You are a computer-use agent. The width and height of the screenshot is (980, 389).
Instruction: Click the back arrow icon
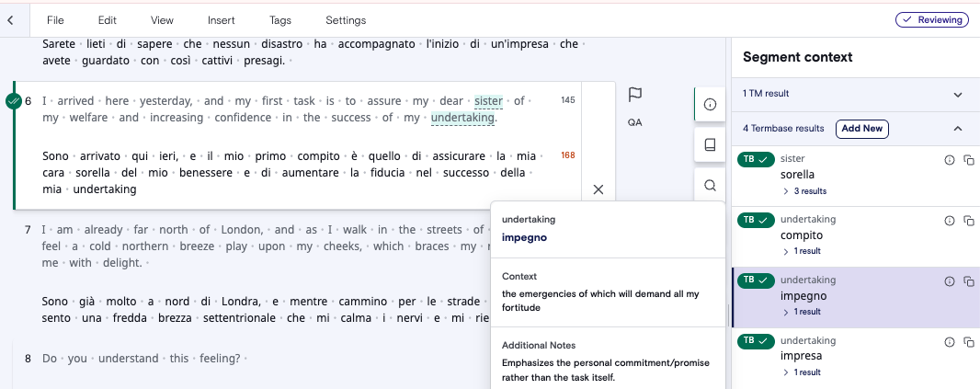tap(10, 20)
